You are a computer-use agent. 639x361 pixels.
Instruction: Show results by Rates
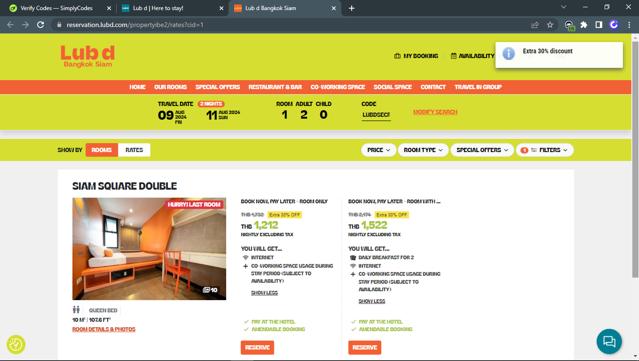(x=134, y=150)
